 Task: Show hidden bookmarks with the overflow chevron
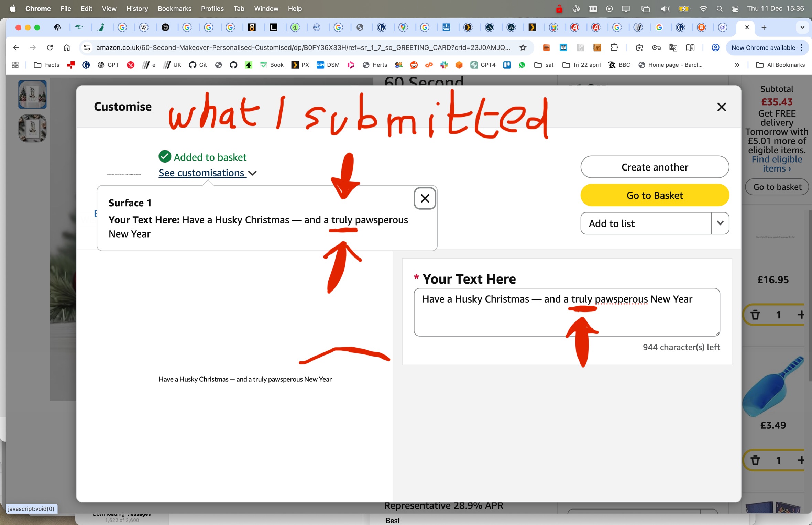point(737,65)
